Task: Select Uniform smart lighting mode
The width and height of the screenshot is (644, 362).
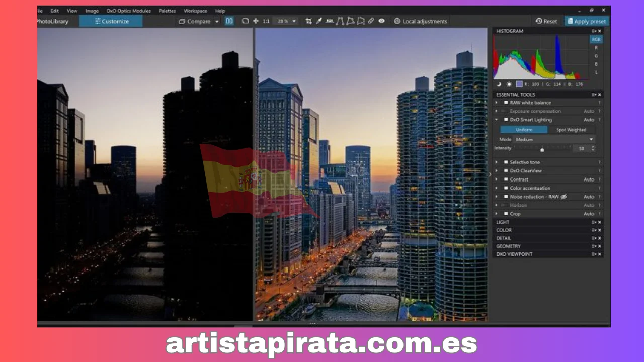Action: click(x=524, y=130)
